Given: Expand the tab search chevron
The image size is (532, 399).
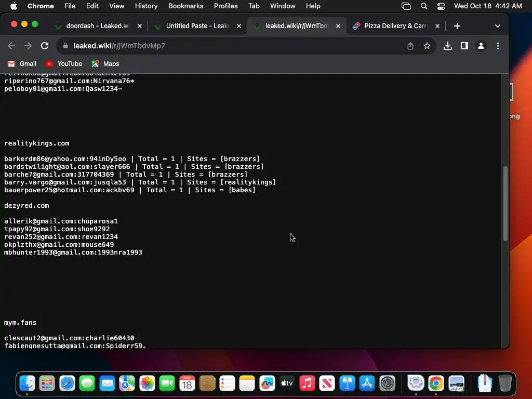Looking at the screenshot, I should [x=497, y=26].
